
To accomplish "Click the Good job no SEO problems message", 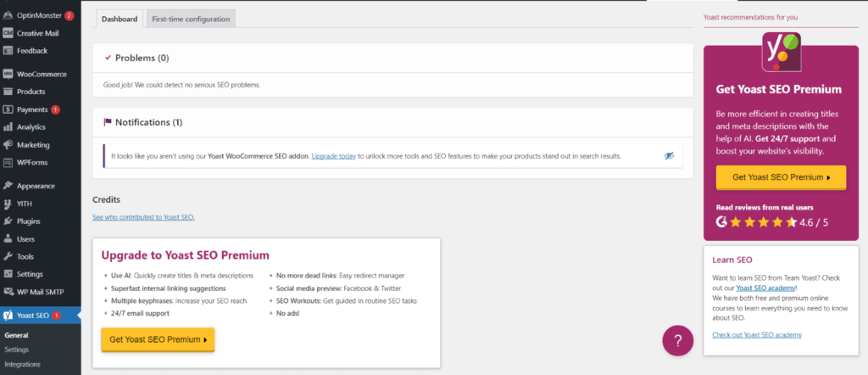I will (x=181, y=85).
